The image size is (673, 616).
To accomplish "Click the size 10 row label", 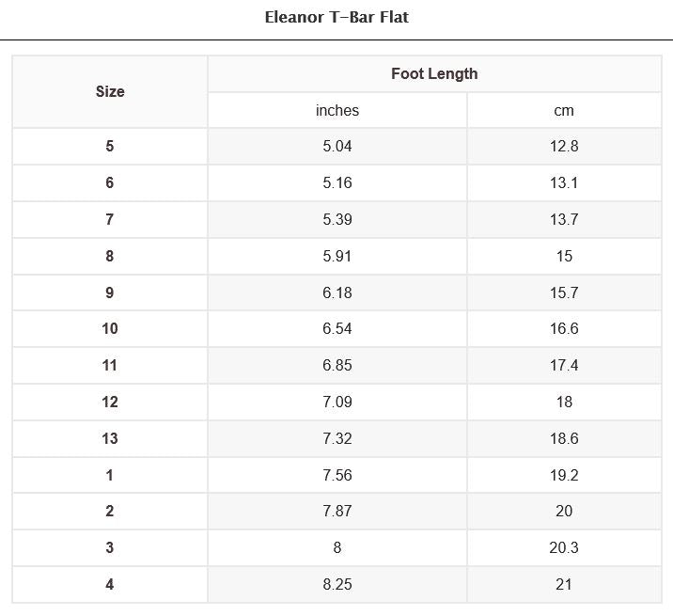I will 110,328.
